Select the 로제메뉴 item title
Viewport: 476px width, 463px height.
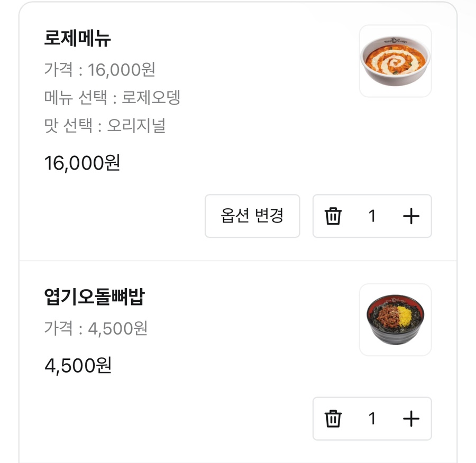pyautogui.click(x=78, y=39)
